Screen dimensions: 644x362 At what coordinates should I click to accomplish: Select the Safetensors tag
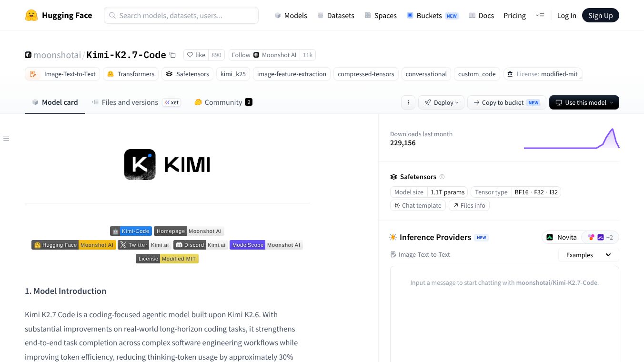pyautogui.click(x=187, y=74)
